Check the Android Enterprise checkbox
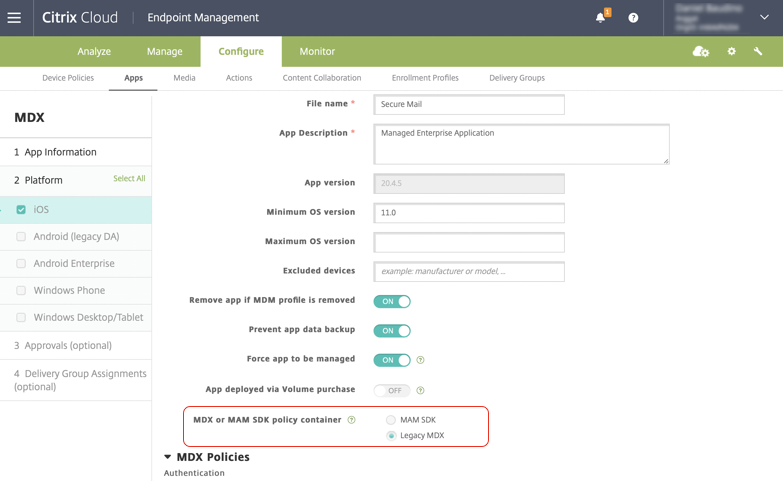Viewport: 783px width, 481px height. point(21,263)
